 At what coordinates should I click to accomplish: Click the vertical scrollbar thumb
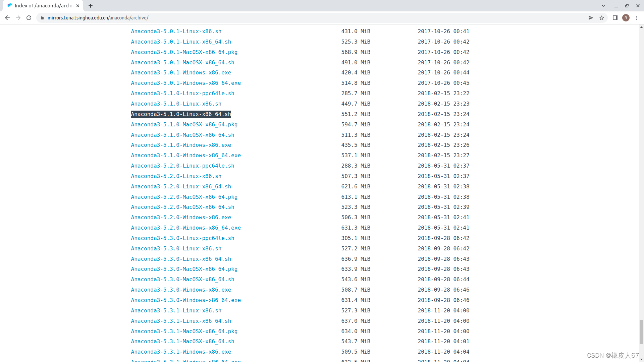[641, 331]
